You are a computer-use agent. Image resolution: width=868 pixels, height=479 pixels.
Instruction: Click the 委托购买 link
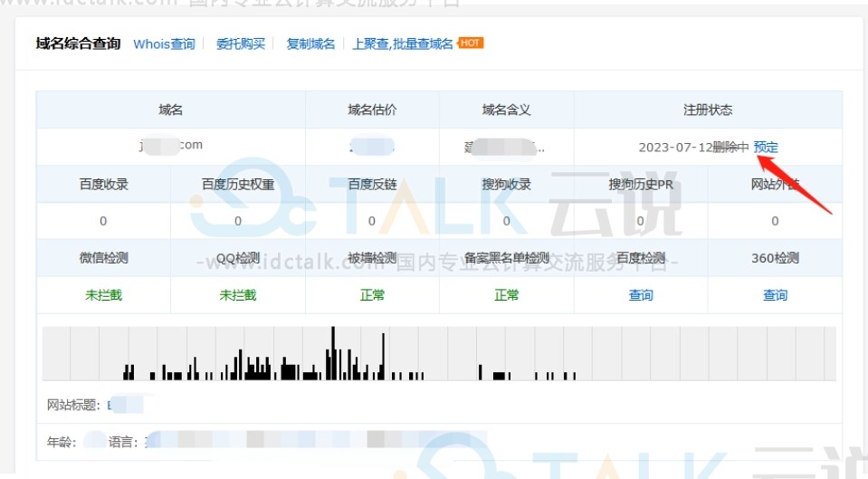pyautogui.click(x=240, y=43)
